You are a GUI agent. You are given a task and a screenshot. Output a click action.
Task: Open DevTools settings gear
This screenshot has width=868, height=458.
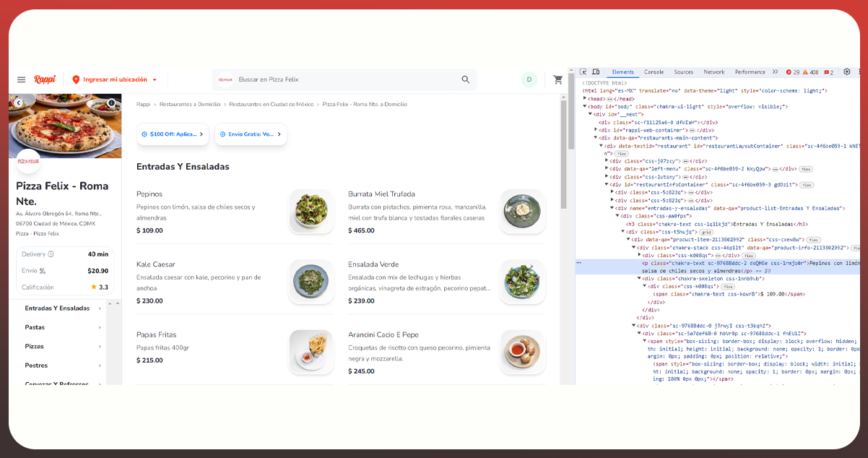pyautogui.click(x=847, y=72)
